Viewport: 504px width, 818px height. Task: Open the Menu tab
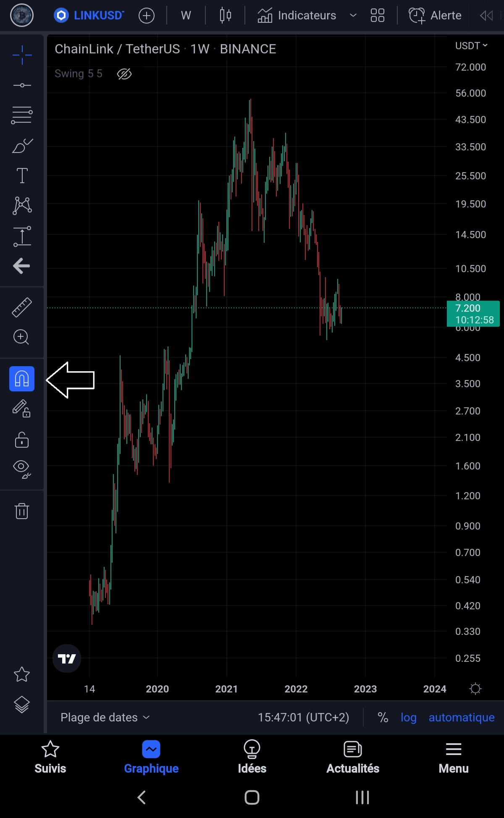coord(454,758)
